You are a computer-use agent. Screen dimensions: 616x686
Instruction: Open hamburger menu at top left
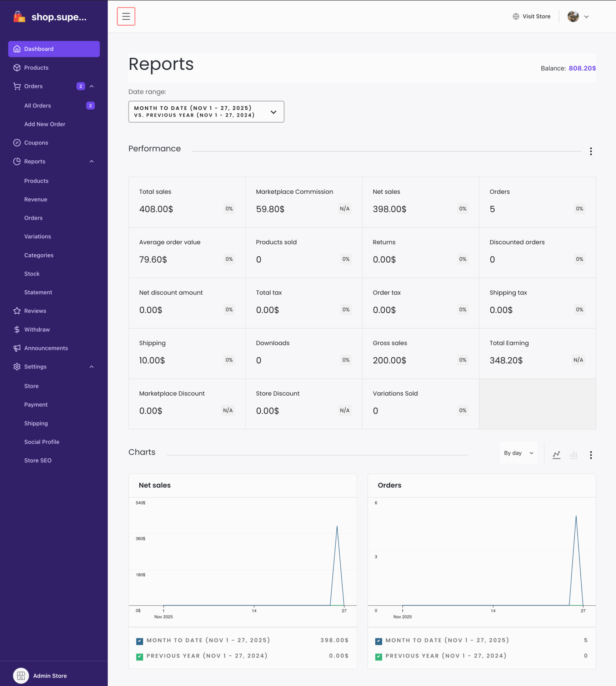pyautogui.click(x=126, y=16)
